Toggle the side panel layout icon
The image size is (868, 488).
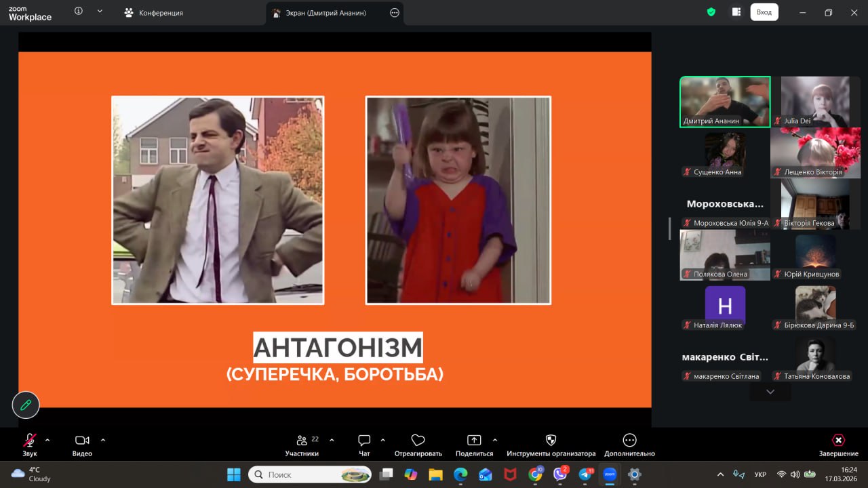[x=736, y=12]
